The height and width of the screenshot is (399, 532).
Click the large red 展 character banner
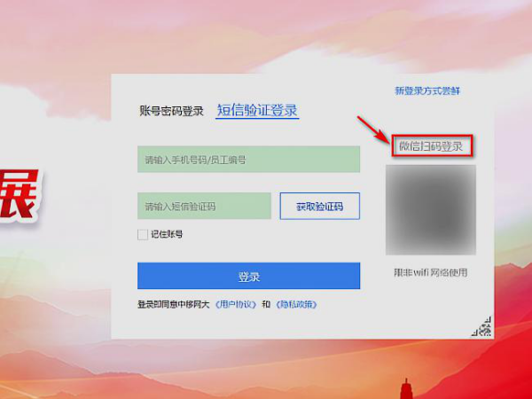[x=19, y=194]
